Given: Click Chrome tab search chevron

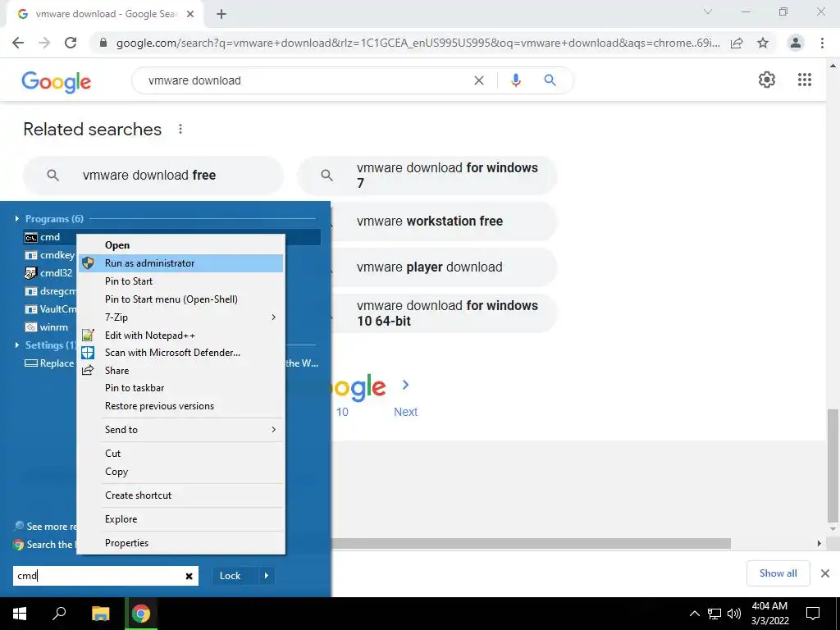Looking at the screenshot, I should click(x=708, y=11).
